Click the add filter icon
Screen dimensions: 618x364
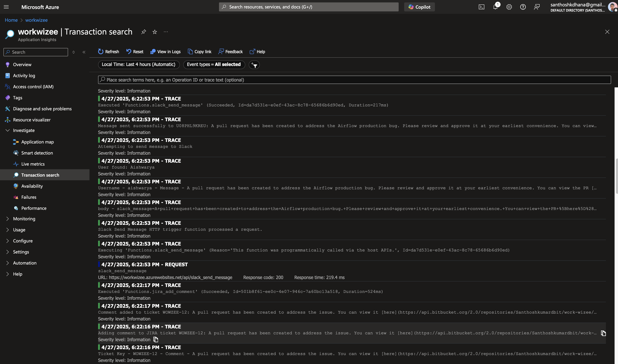tap(254, 65)
